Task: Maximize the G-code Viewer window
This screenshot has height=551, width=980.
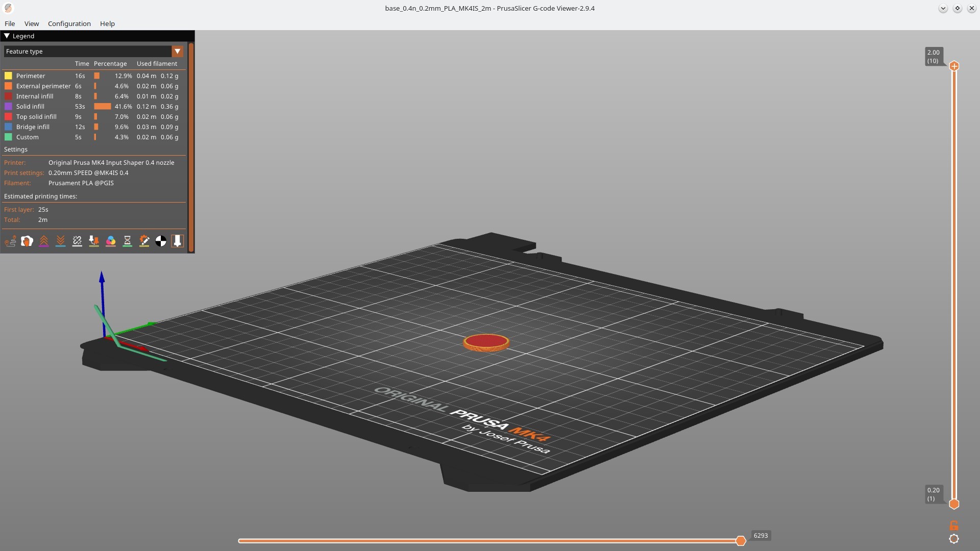Action: click(957, 8)
